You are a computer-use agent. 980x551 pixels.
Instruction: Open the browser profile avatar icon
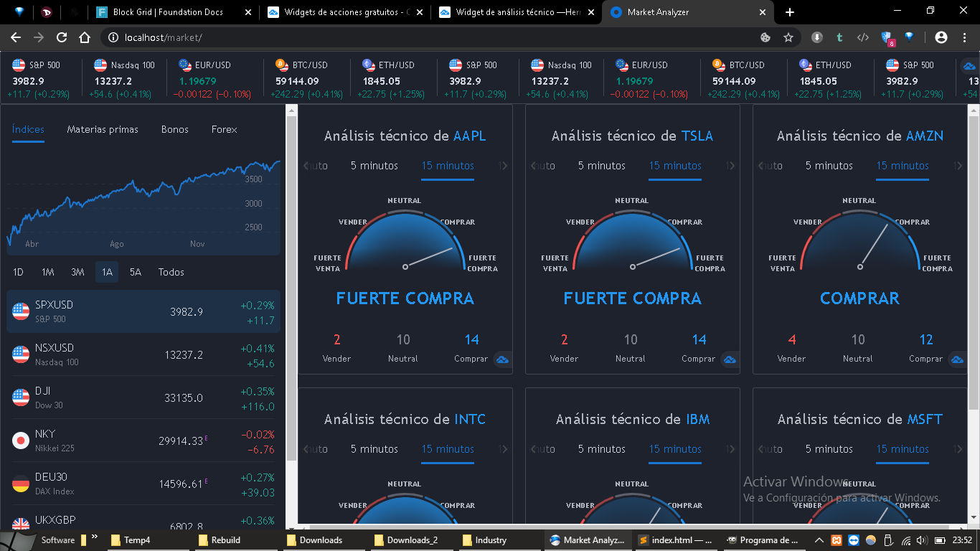click(x=941, y=37)
